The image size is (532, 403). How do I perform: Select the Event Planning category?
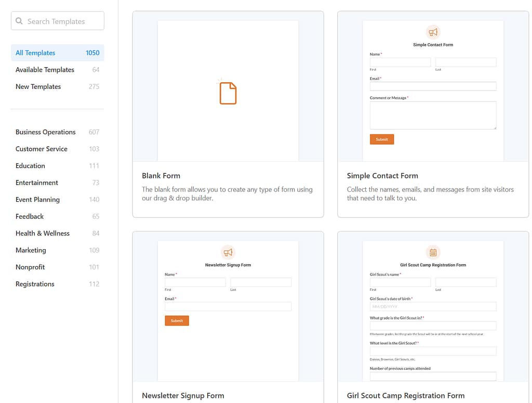pos(37,199)
